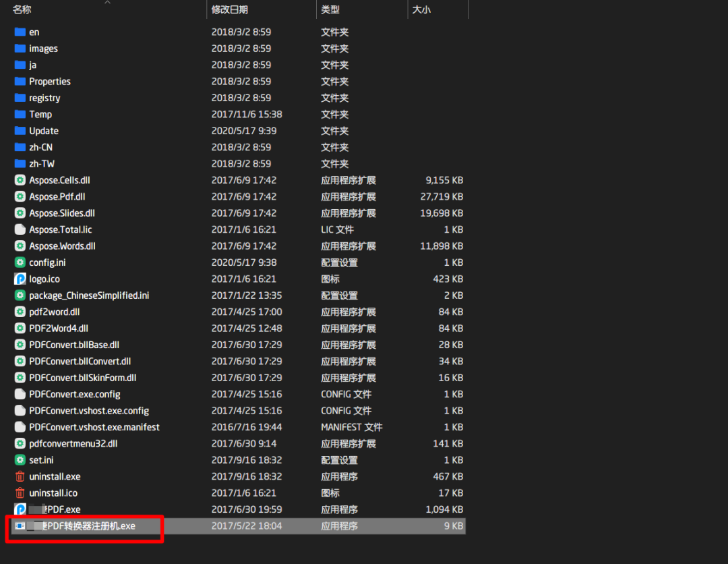Image resolution: width=728 pixels, height=564 pixels.
Task: Select the PDF转换器注册机.exe file name
Action: pyautogui.click(x=82, y=526)
